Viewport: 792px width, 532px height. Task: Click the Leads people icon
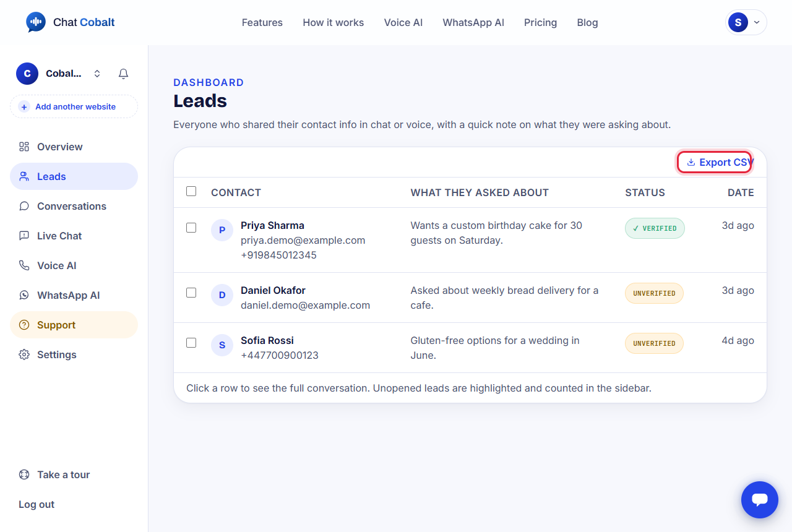pos(24,176)
